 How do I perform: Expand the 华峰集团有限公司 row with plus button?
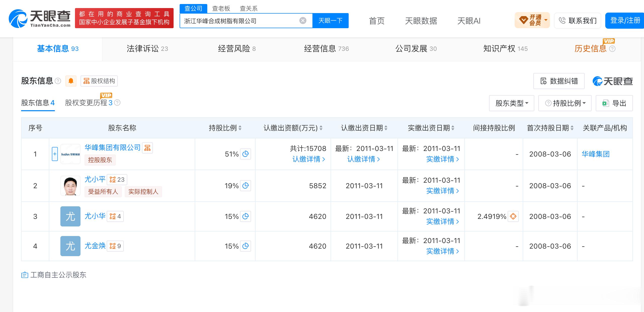55,154
